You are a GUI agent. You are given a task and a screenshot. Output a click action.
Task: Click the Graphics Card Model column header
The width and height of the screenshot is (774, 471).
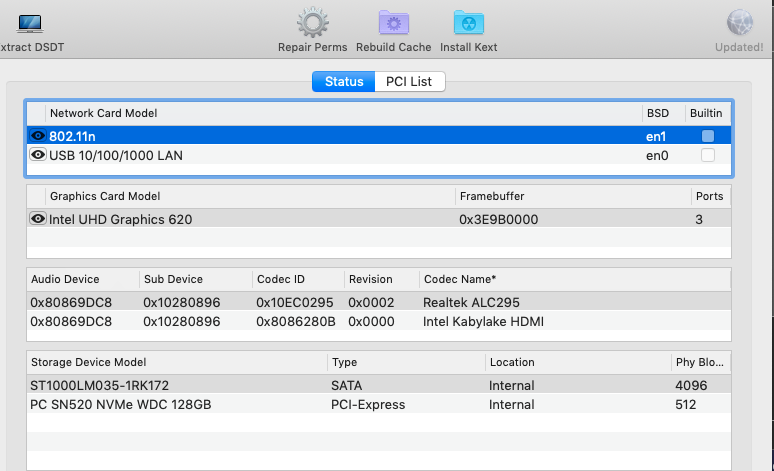tap(250, 196)
